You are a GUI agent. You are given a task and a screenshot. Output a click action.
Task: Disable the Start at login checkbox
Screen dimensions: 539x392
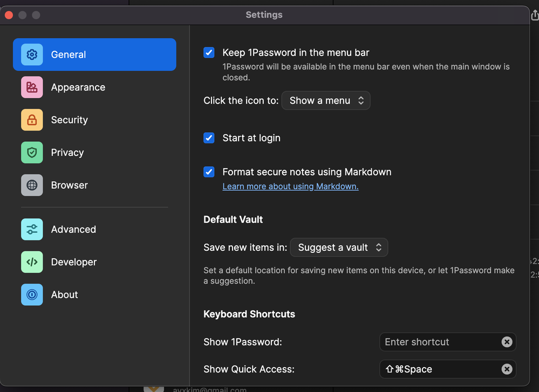pyautogui.click(x=209, y=138)
